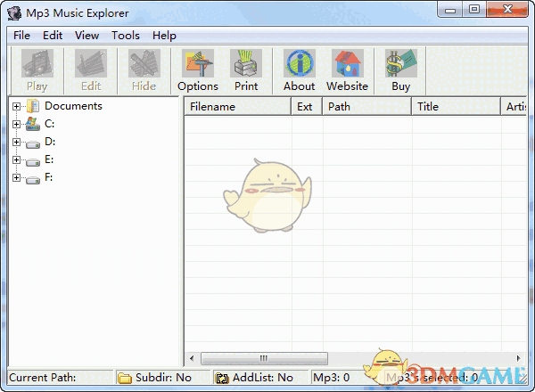Viewport: 535px width, 392px height.
Task: Expand the E: drive node
Action: [16, 159]
